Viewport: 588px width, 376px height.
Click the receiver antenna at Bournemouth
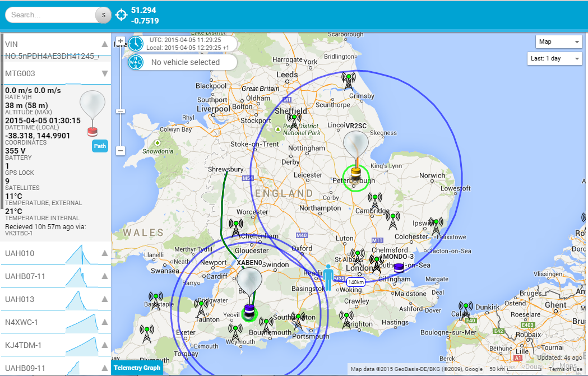(266, 326)
